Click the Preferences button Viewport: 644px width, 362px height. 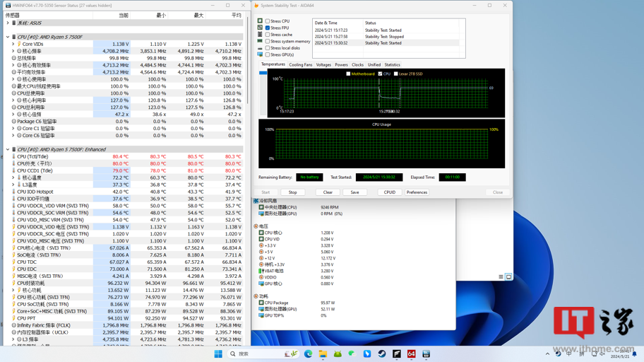(x=417, y=192)
